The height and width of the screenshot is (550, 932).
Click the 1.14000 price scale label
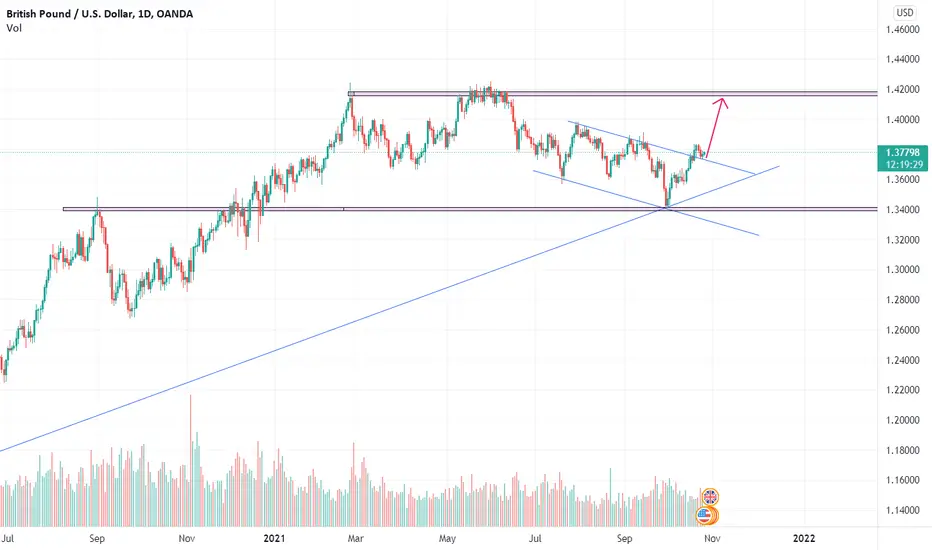(902, 510)
